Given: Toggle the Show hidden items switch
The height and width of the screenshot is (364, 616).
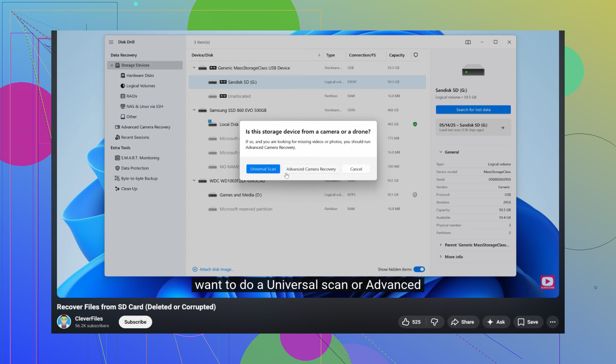Looking at the screenshot, I should (419, 269).
